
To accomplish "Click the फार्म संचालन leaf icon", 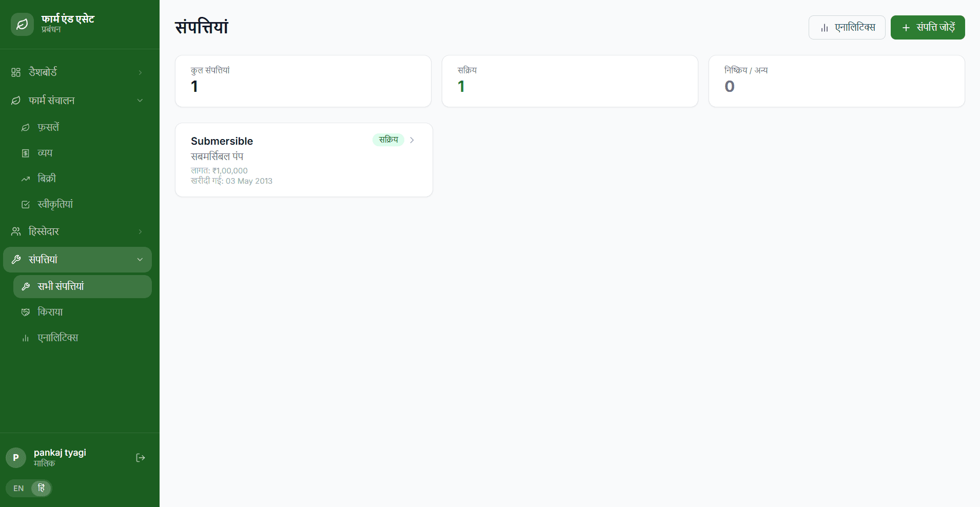I will (16, 101).
